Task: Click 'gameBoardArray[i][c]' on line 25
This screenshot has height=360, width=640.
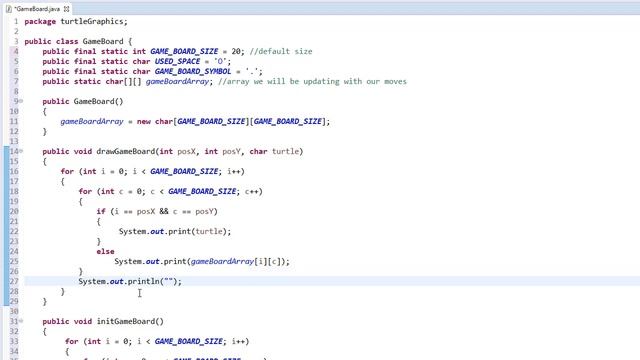Action: point(236,261)
